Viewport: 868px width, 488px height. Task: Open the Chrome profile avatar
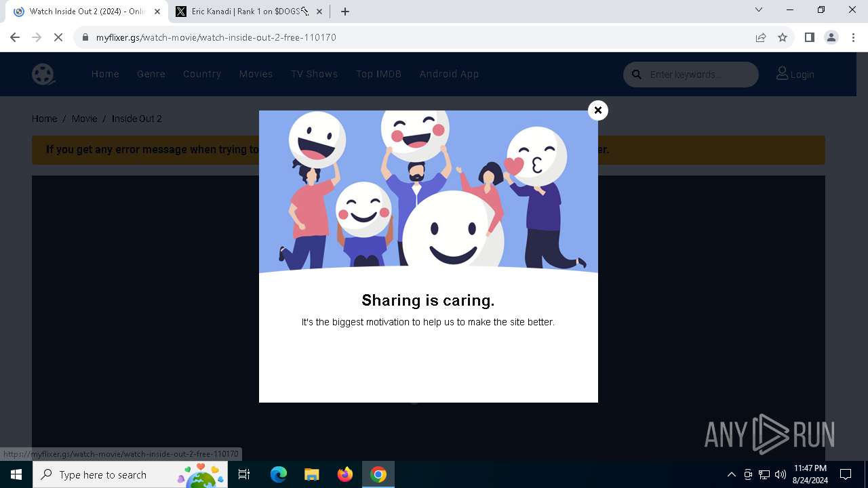(831, 37)
